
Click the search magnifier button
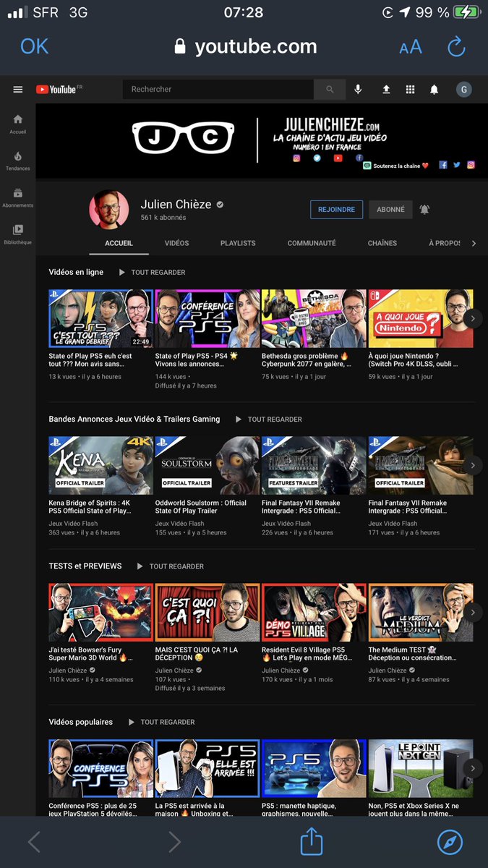coord(330,89)
